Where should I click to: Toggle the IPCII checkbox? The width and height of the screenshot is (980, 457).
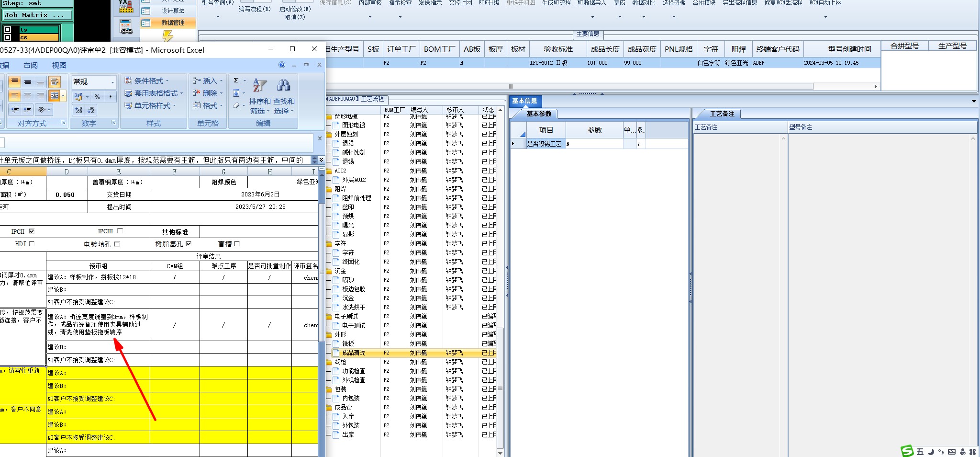(x=32, y=231)
